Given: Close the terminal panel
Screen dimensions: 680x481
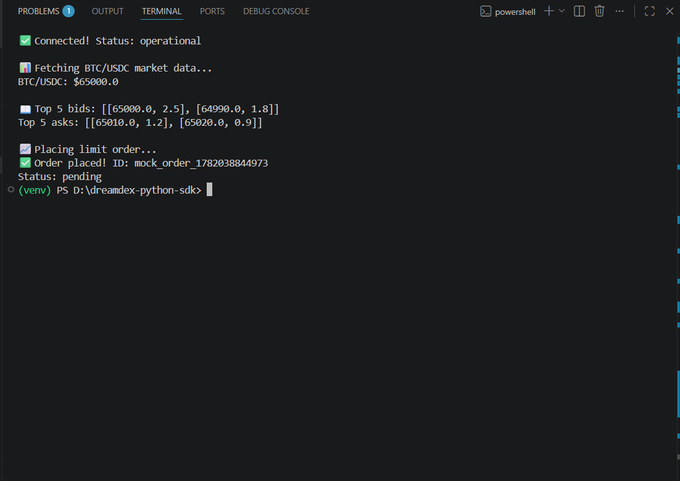Looking at the screenshot, I should click(x=670, y=11).
